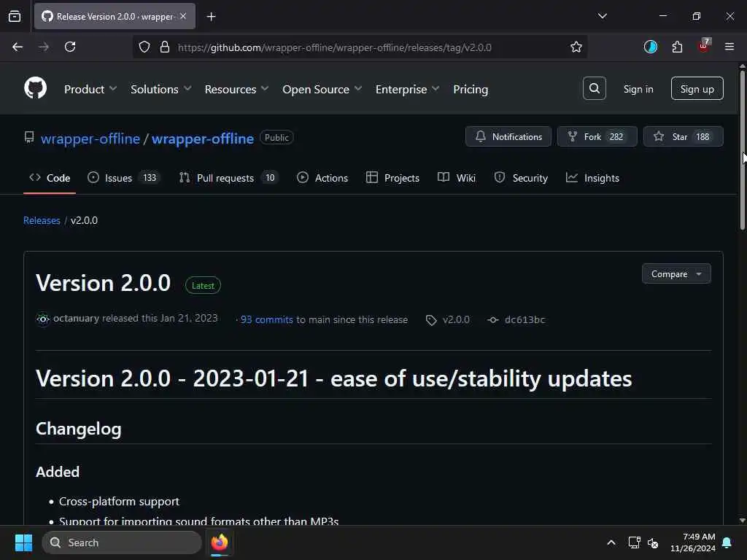Screen dimensions: 747x560
Task: Click the Windows Start button
Action: (x=23, y=542)
